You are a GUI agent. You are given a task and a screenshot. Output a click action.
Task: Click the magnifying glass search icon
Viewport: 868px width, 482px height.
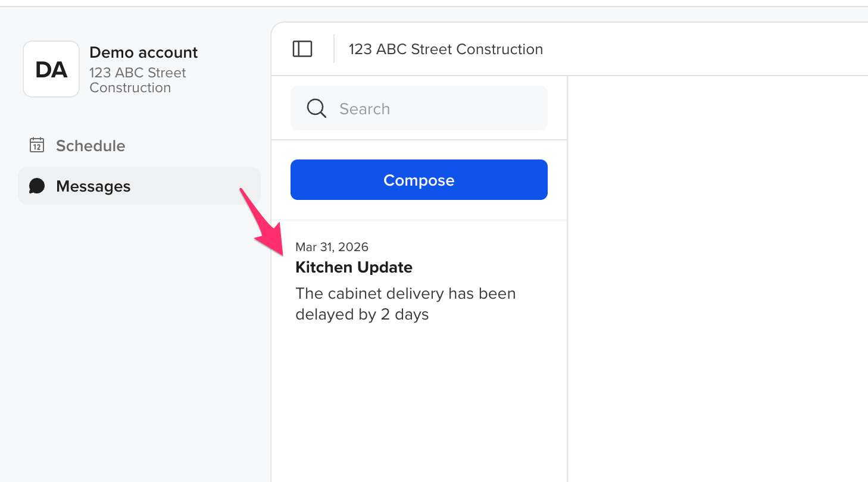[x=316, y=108]
